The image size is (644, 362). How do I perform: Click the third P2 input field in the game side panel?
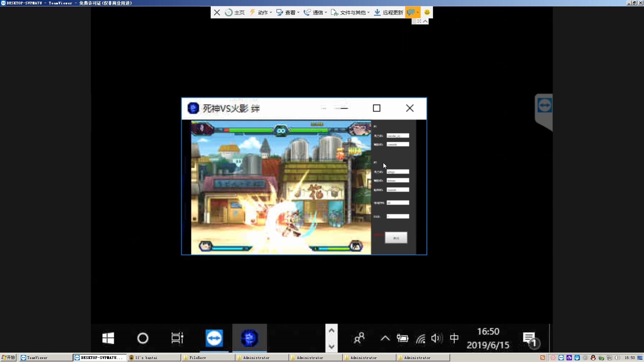[398, 190]
